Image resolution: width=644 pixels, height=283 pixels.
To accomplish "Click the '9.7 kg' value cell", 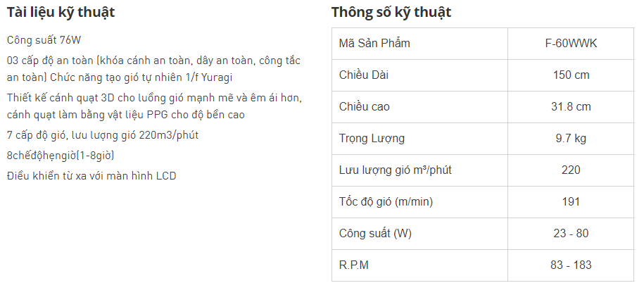I will [571, 139].
